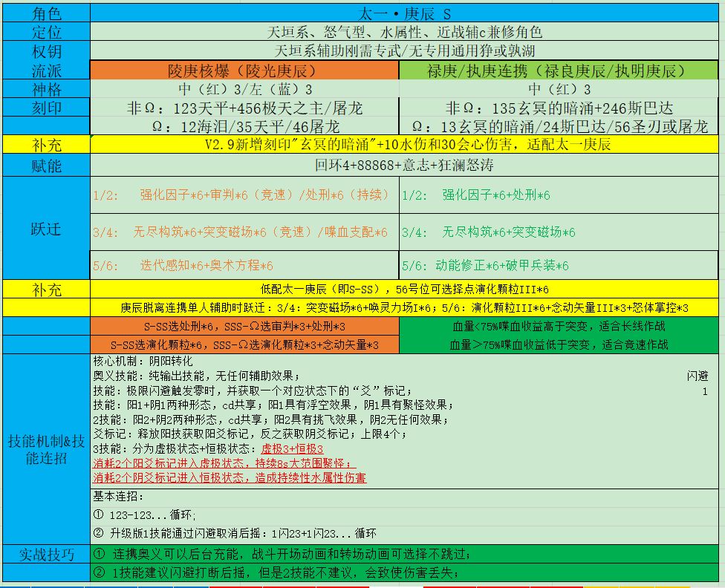725x588 pixels.
Task: Click orange cell 'S-SS选处刑*6'
Action: click(x=244, y=327)
